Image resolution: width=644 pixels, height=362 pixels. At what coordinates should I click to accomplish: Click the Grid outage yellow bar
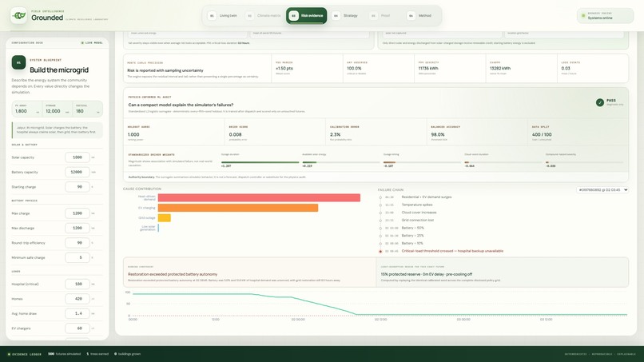point(165,218)
